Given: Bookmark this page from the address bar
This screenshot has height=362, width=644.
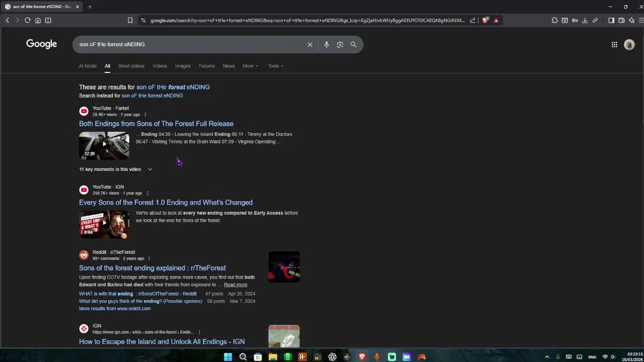Looking at the screenshot, I should 130,20.
